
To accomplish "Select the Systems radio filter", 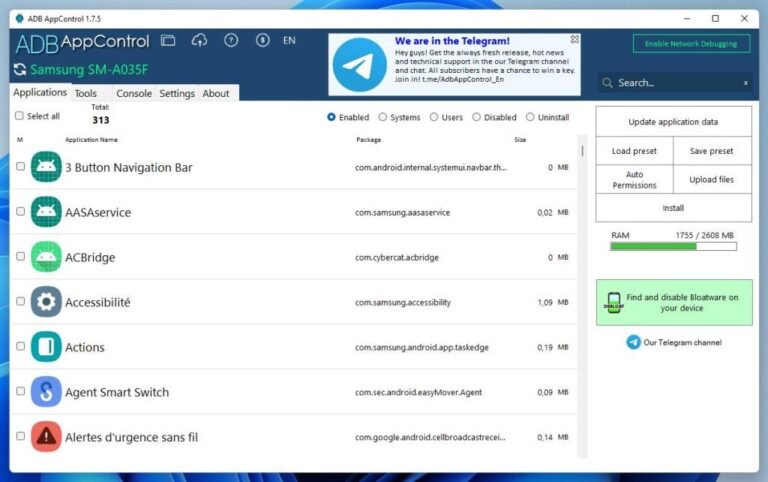I will (383, 117).
